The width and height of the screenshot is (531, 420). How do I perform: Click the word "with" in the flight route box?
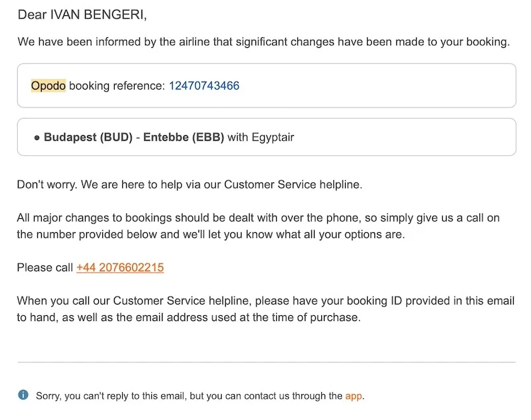(238, 137)
